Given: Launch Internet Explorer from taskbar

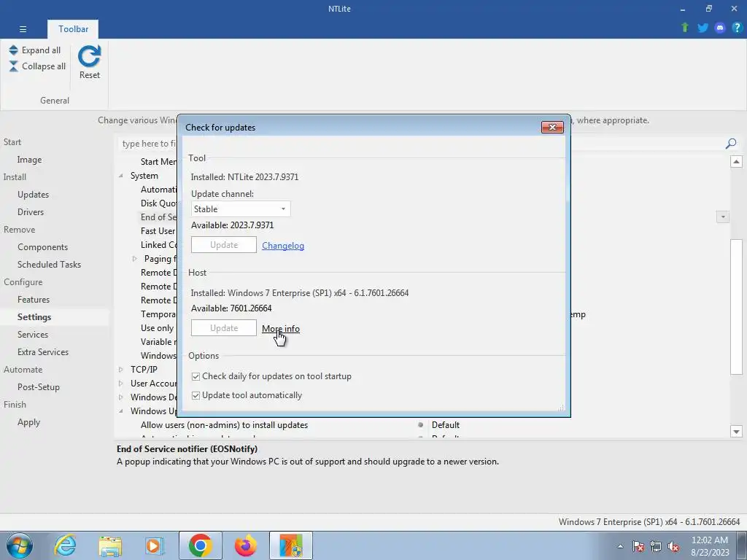Looking at the screenshot, I should click(65, 545).
